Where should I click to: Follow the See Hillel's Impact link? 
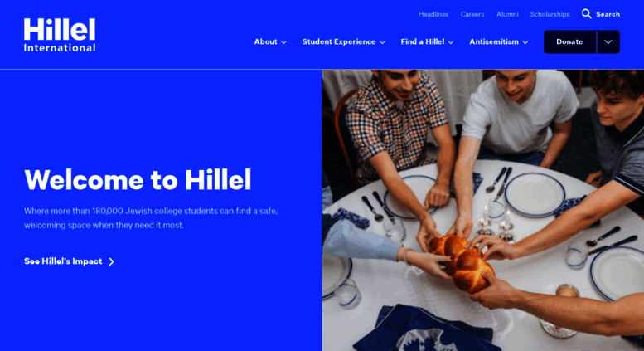(63, 261)
